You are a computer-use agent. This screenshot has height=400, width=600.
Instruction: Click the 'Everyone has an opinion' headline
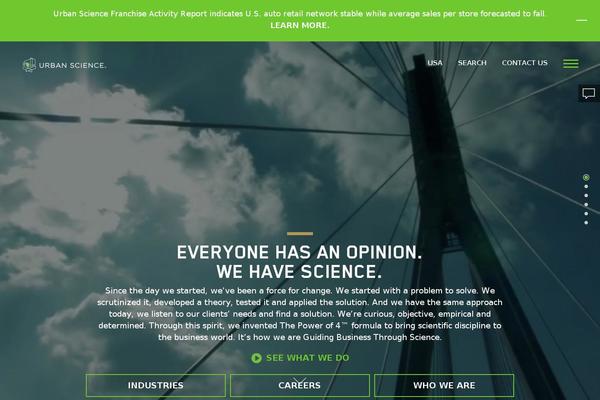(x=299, y=262)
